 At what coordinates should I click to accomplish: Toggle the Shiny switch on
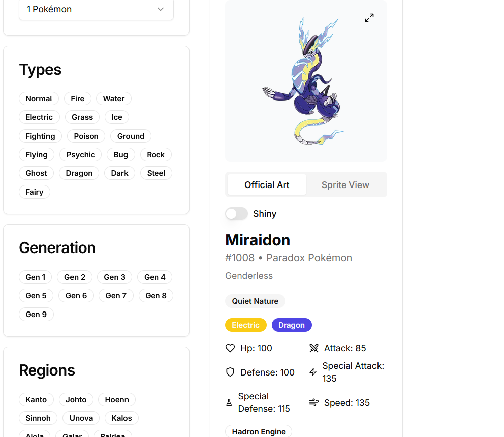(236, 214)
